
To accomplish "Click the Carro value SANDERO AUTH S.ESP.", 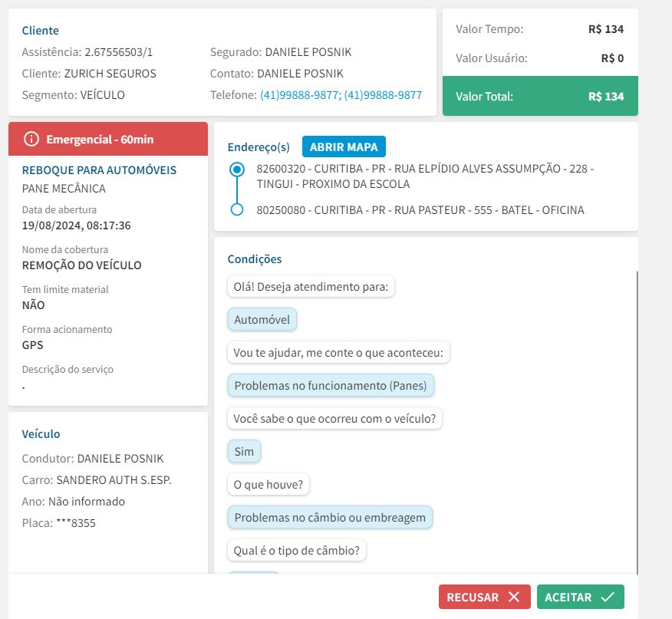I will pos(114,480).
